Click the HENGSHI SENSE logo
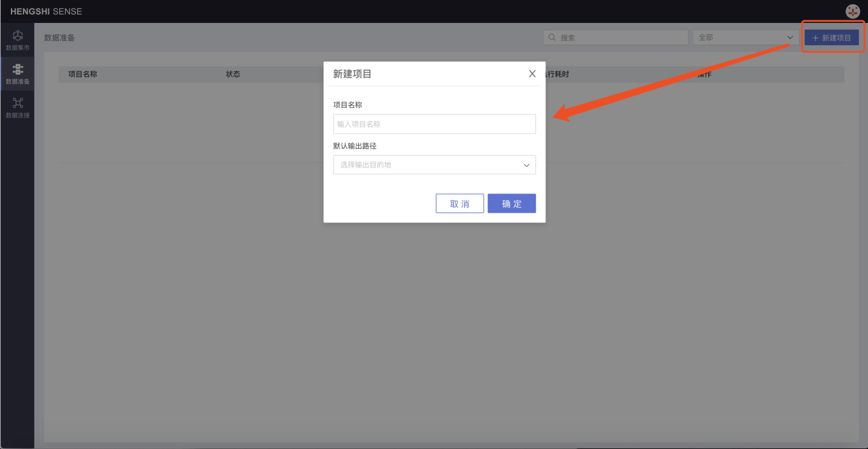The width and height of the screenshot is (868, 449). (x=46, y=11)
